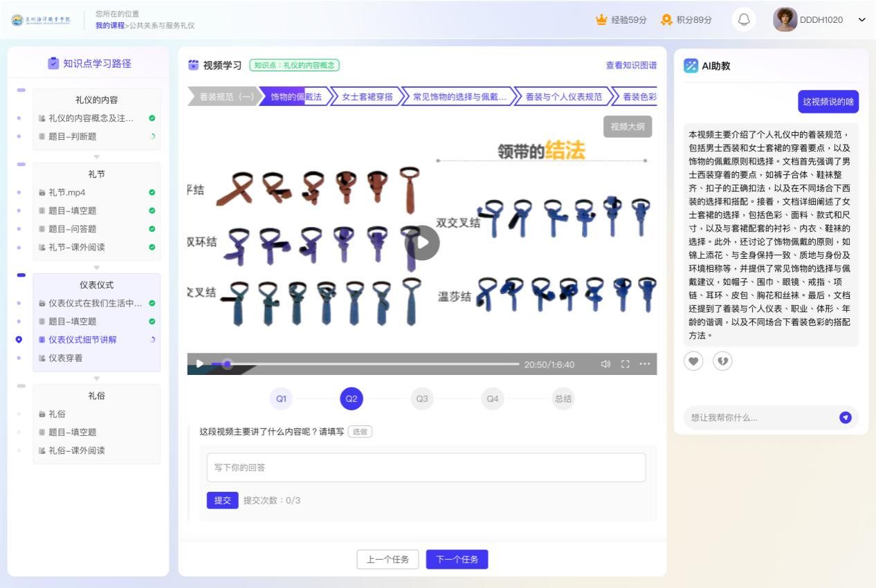The image size is (876, 588).
Task: Open the video more options ellipsis
Action: pos(645,364)
